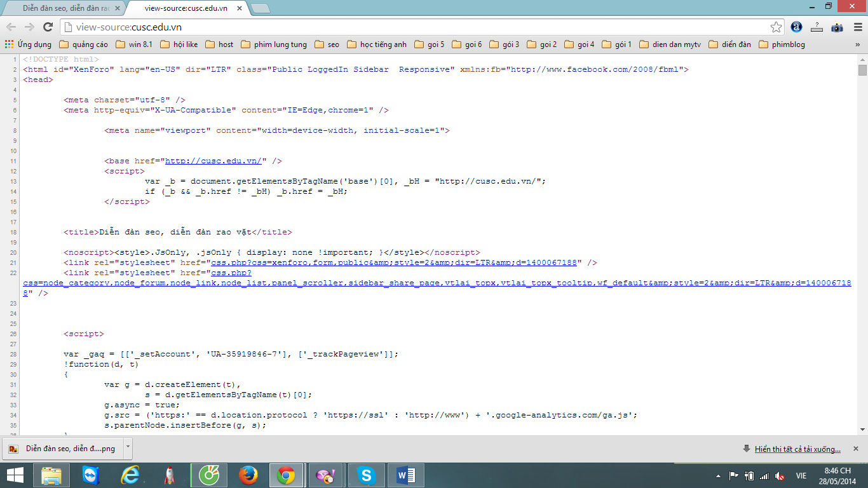868x488 pixels.
Task: Click the camera screenshot extension icon
Action: (x=837, y=27)
